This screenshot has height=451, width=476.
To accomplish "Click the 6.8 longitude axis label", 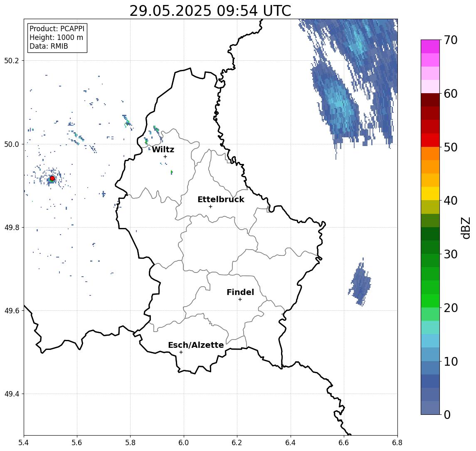I will (397, 443).
